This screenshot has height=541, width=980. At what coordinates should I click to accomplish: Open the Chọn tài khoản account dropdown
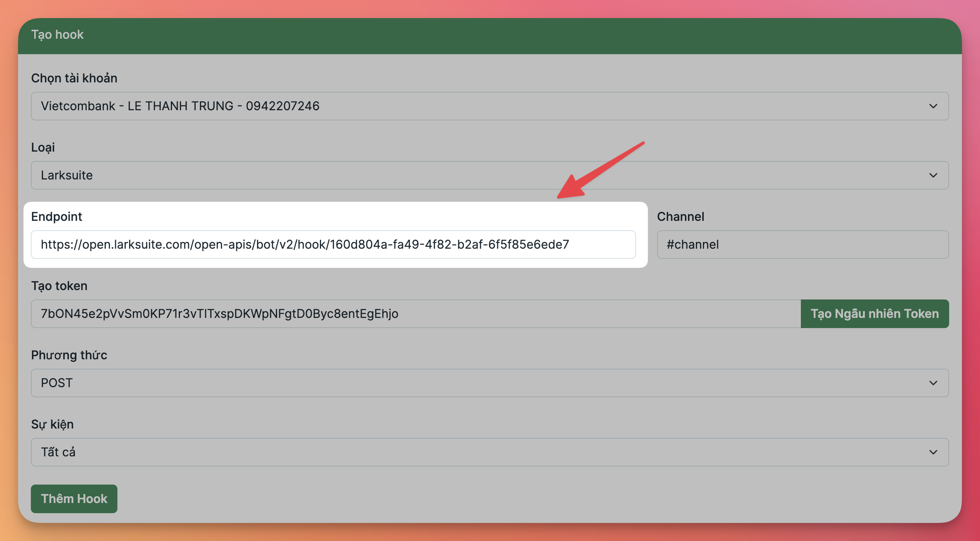click(x=490, y=106)
